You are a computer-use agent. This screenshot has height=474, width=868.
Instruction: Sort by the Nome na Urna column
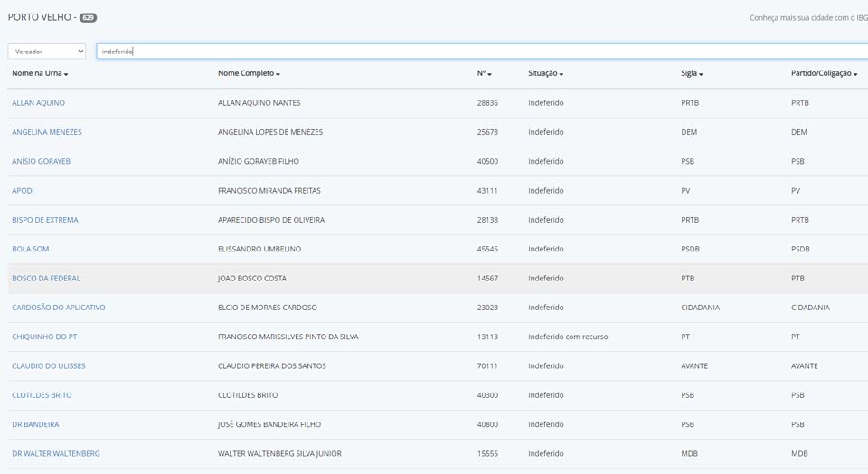pos(40,73)
